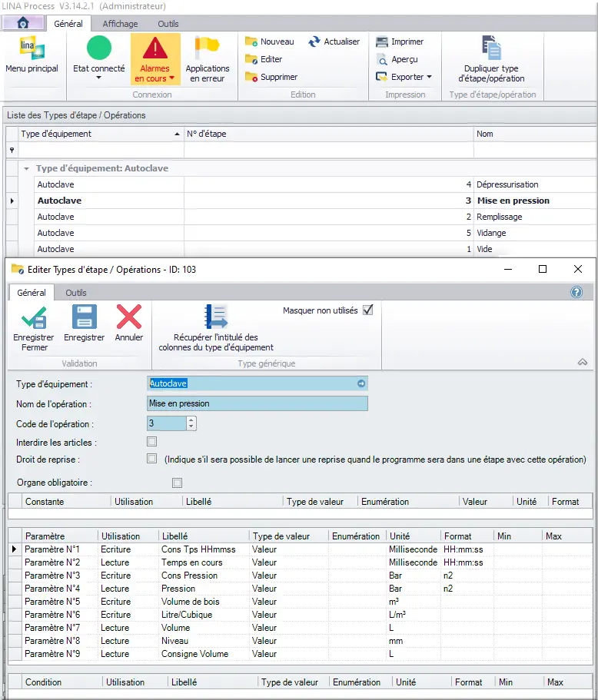Click Condition column header

61,682
